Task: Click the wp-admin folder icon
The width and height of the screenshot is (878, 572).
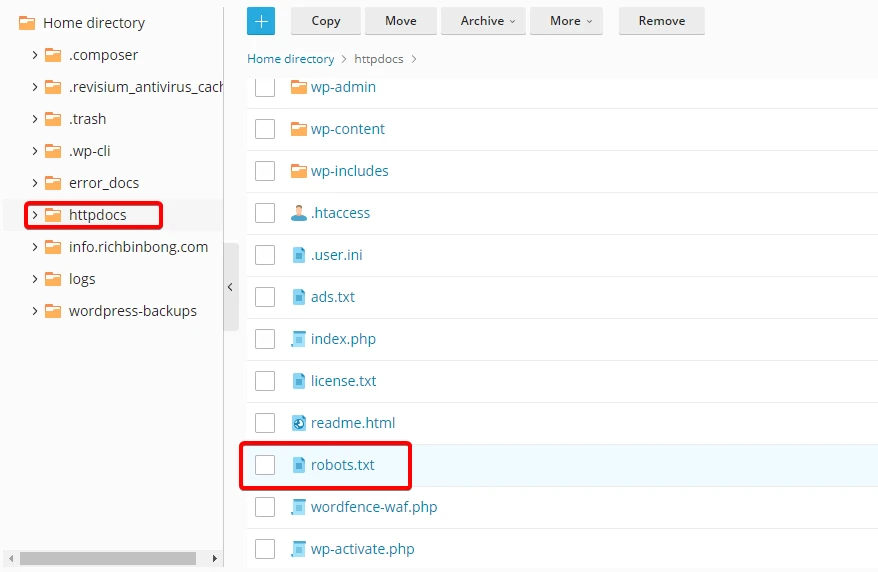Action: pos(299,87)
